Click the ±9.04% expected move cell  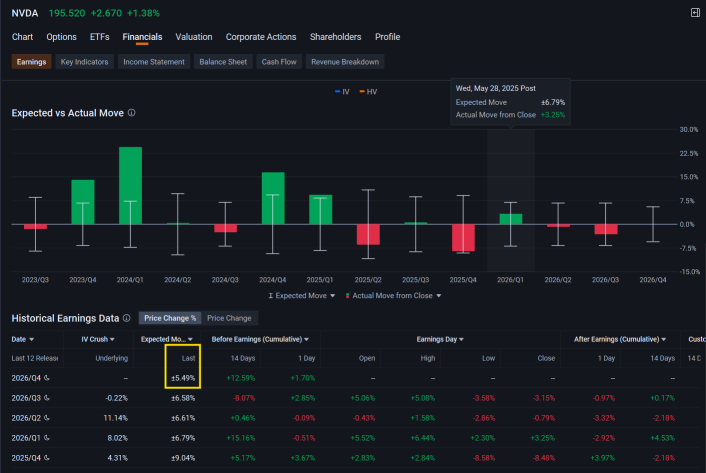tap(183, 458)
